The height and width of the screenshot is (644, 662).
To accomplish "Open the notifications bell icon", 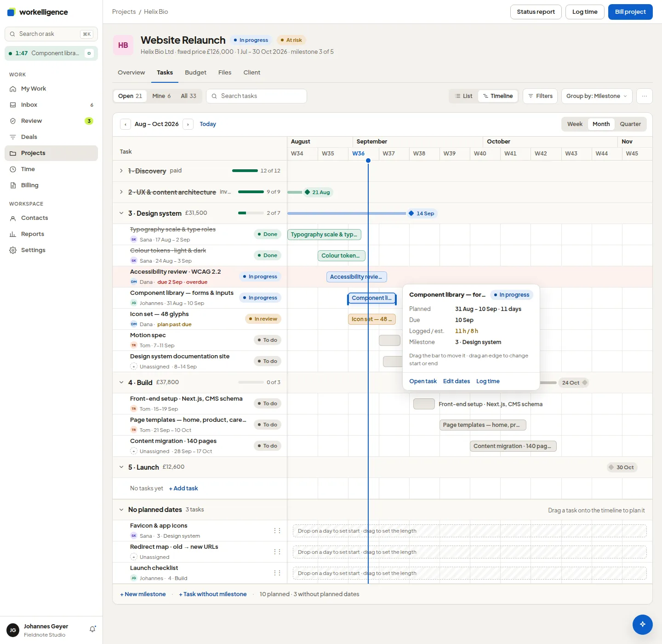I will [x=92, y=629].
